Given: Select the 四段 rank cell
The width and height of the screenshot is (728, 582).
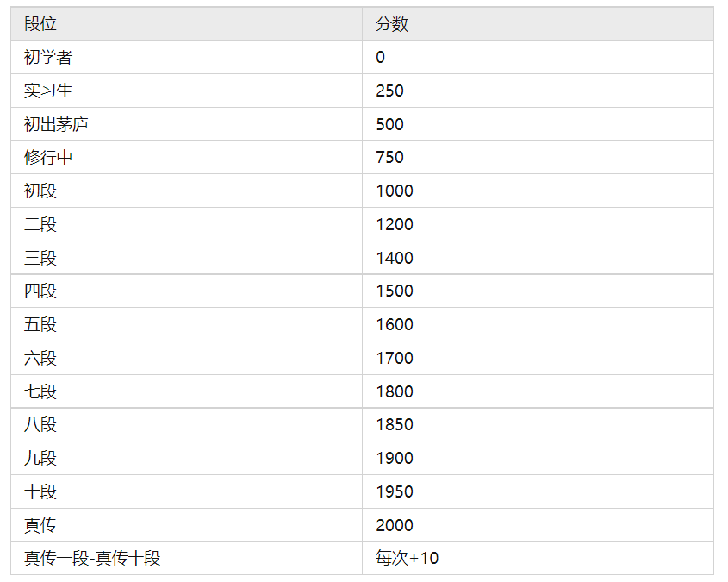Looking at the screenshot, I should [40, 291].
